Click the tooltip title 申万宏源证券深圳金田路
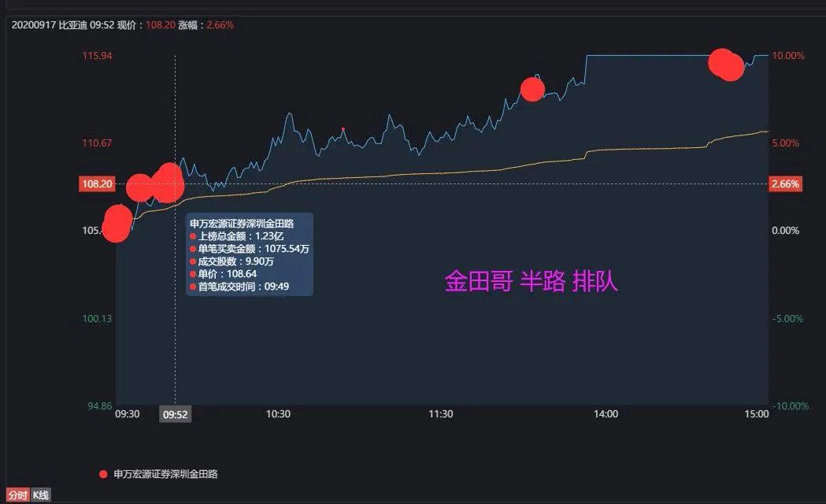 point(242,224)
